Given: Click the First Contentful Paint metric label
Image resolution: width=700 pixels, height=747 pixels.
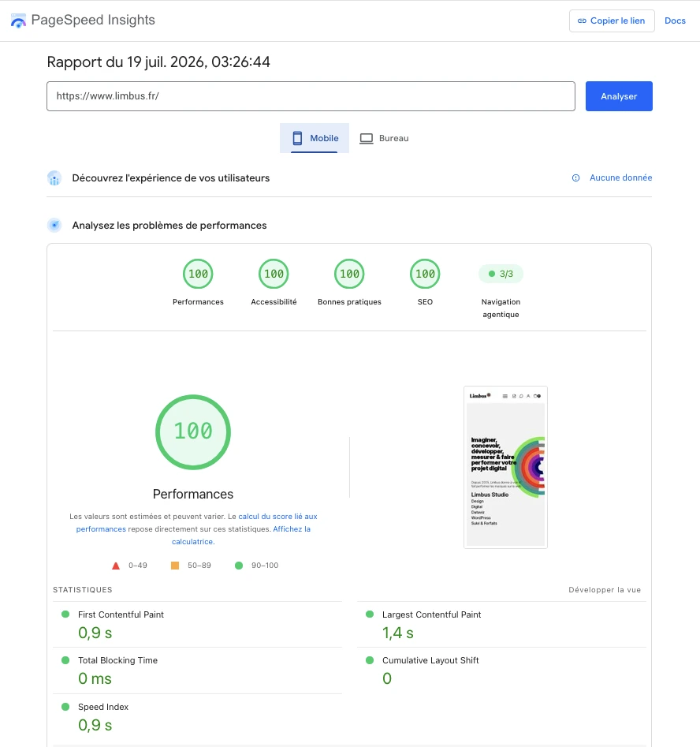Looking at the screenshot, I should tap(121, 614).
